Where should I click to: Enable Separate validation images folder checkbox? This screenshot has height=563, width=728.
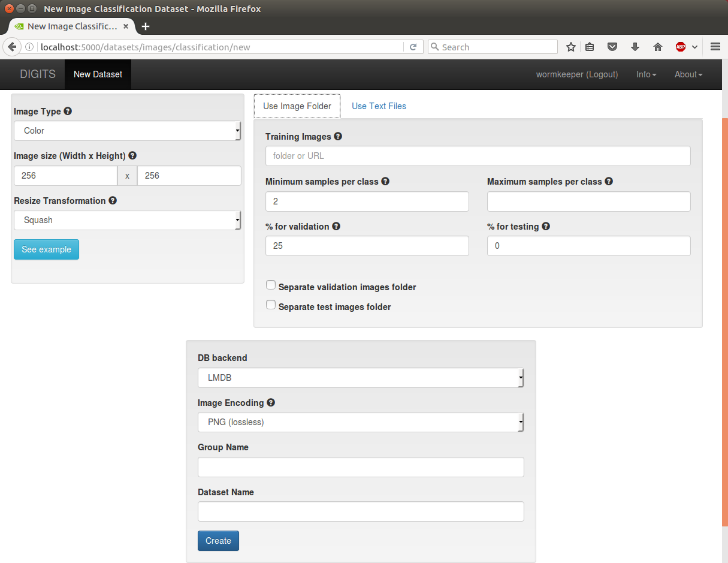271,285
